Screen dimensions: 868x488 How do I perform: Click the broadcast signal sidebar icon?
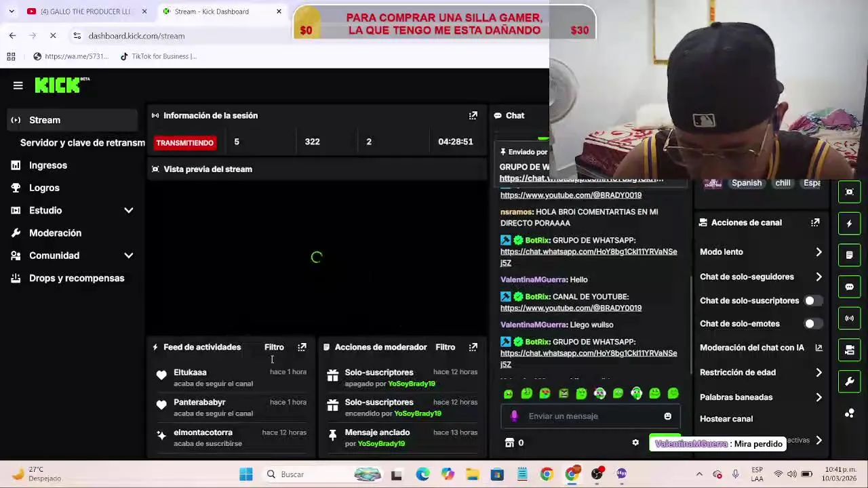pos(849,318)
